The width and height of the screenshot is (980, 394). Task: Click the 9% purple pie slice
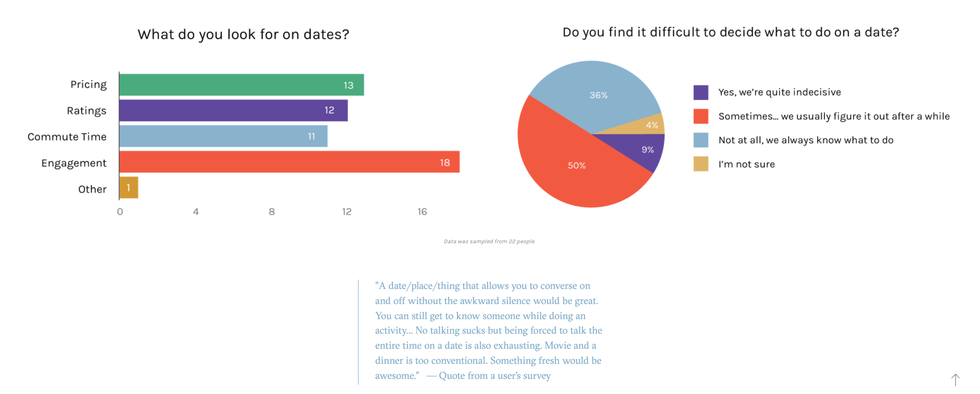coord(645,150)
